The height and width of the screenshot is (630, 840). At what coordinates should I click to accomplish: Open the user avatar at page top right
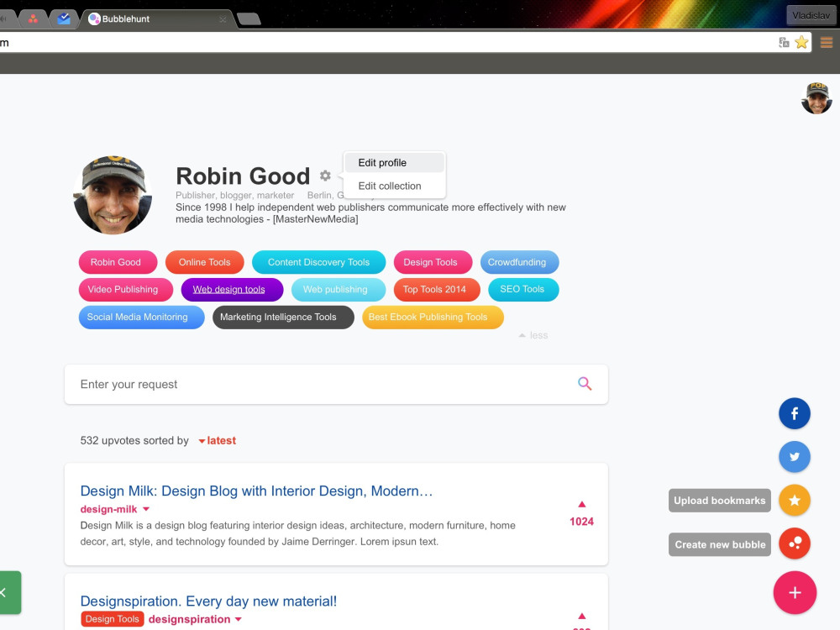[816, 98]
